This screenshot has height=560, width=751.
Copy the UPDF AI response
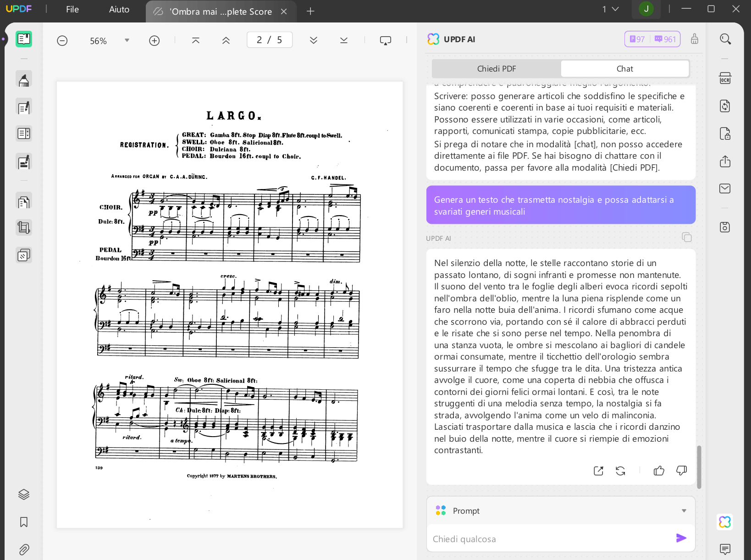point(687,237)
